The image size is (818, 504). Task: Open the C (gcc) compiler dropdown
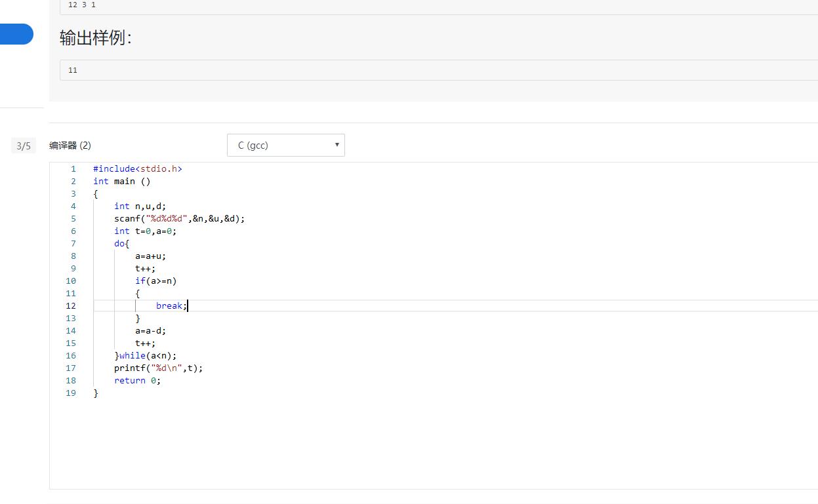[285, 145]
